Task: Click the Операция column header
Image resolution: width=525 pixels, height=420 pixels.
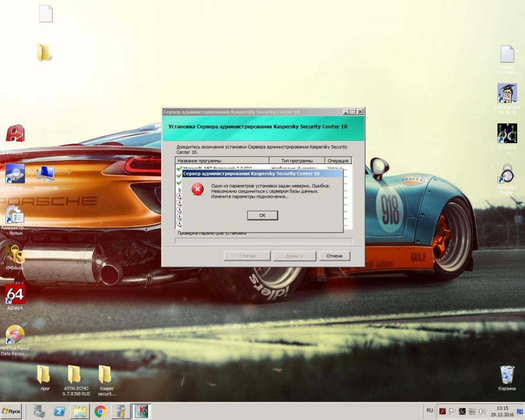Action: 338,161
